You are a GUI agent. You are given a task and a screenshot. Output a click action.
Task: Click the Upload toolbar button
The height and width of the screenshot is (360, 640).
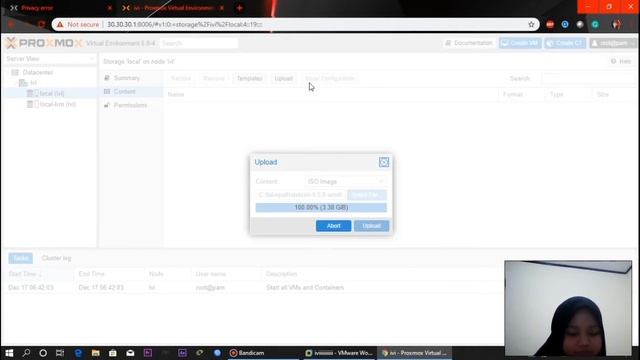click(283, 78)
